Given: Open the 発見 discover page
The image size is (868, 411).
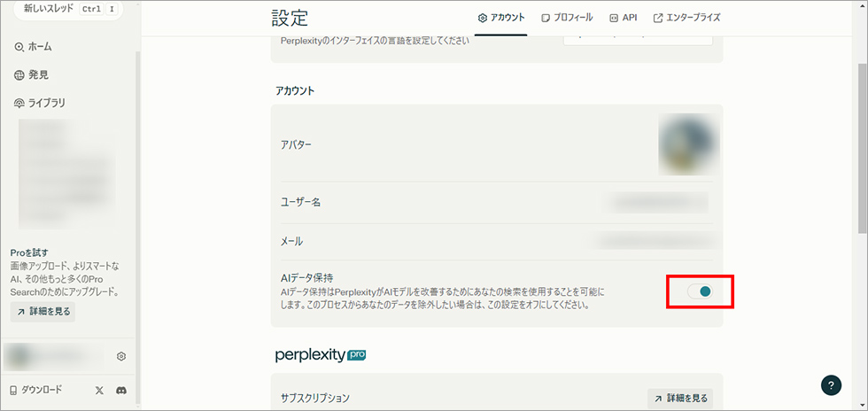Looking at the screenshot, I should click(32, 74).
